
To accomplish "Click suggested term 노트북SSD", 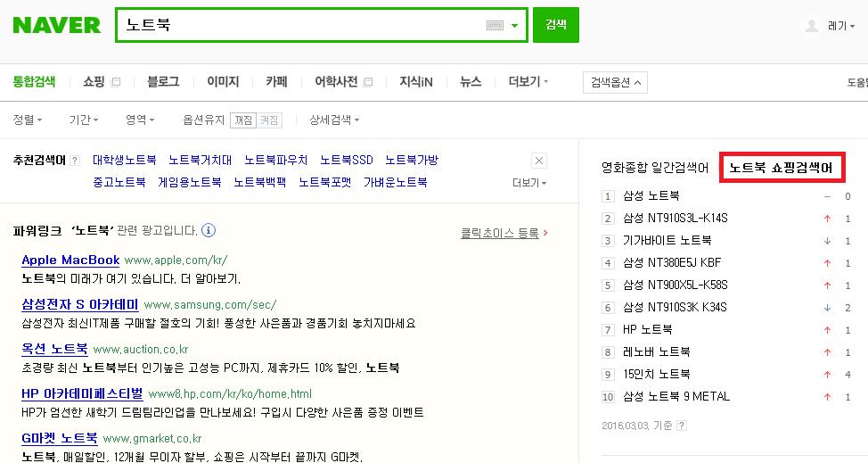I will [347, 160].
